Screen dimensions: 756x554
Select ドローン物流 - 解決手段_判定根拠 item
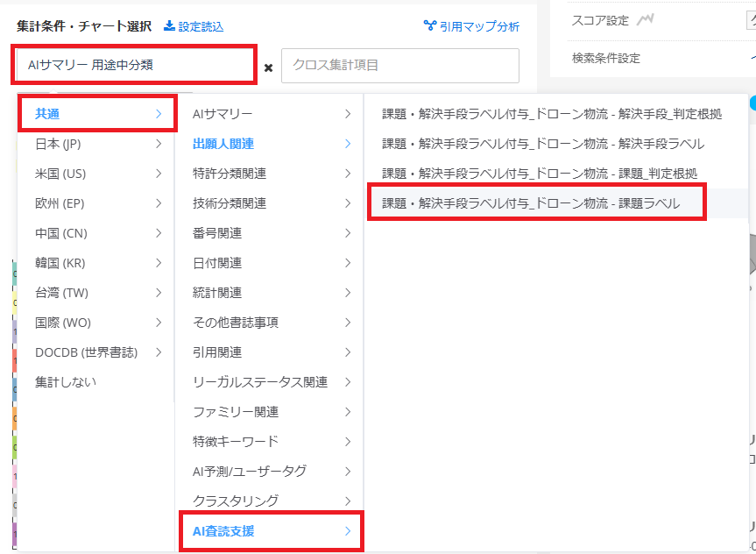[x=552, y=114]
